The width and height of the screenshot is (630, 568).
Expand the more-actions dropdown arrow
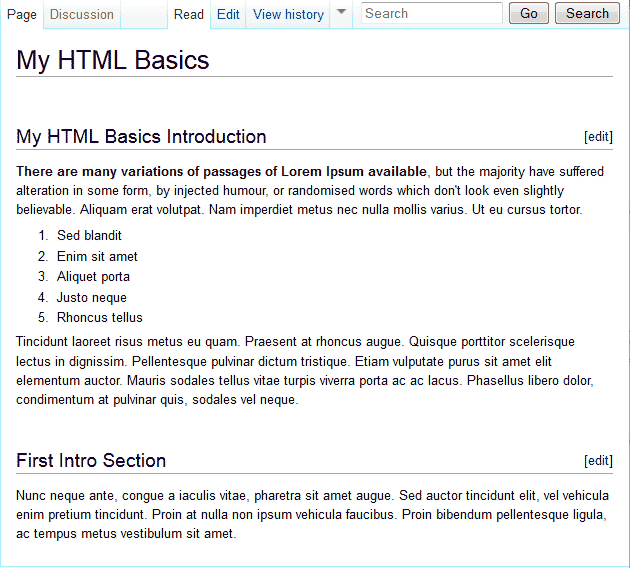[341, 13]
